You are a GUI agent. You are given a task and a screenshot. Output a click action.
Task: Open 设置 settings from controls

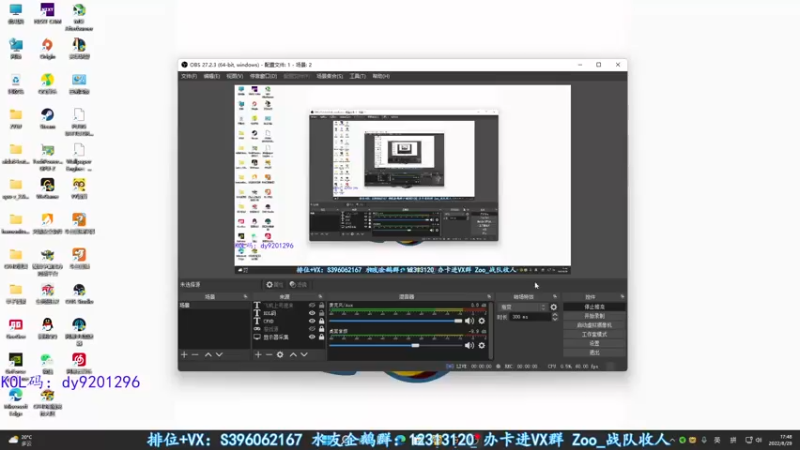594,343
